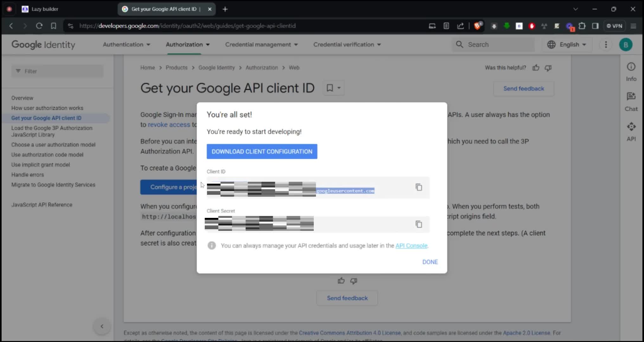Image resolution: width=644 pixels, height=342 pixels.
Task: Open the Brave Shields icon
Action: [478, 26]
